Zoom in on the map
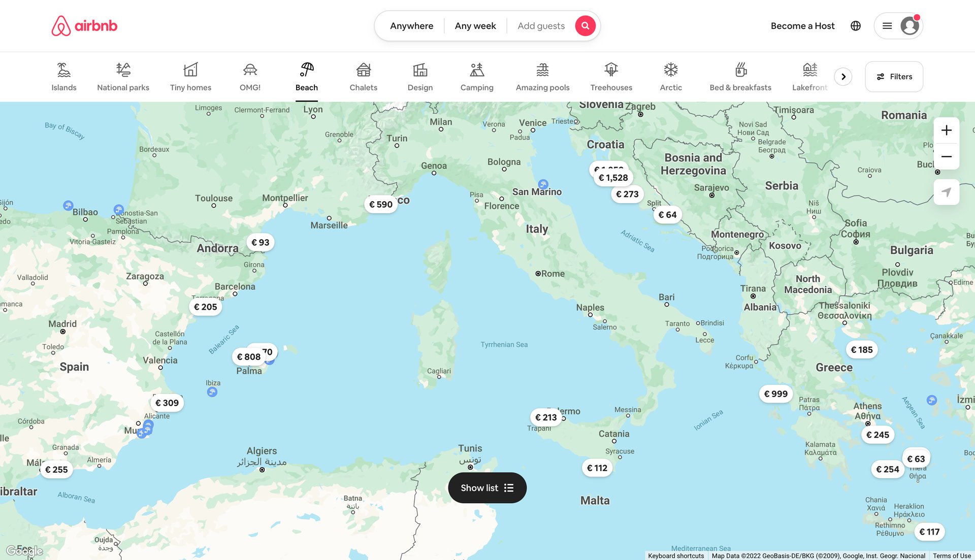The image size is (975, 560). [946, 130]
